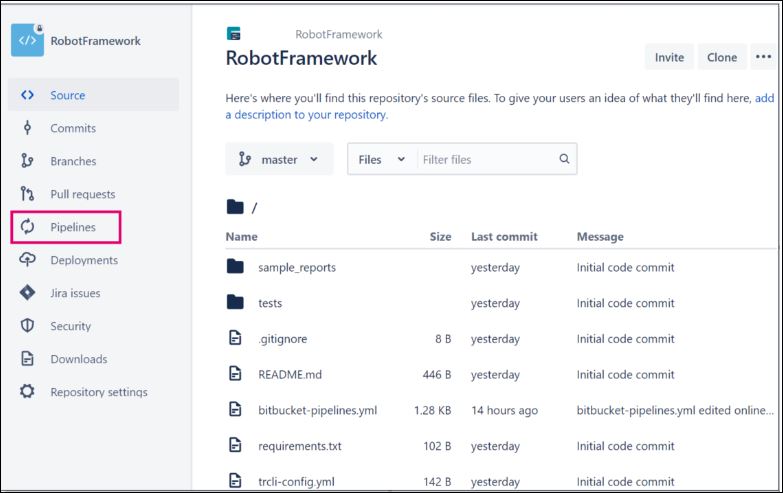
Task: Open Pipelines from the sidebar
Action: 73,227
